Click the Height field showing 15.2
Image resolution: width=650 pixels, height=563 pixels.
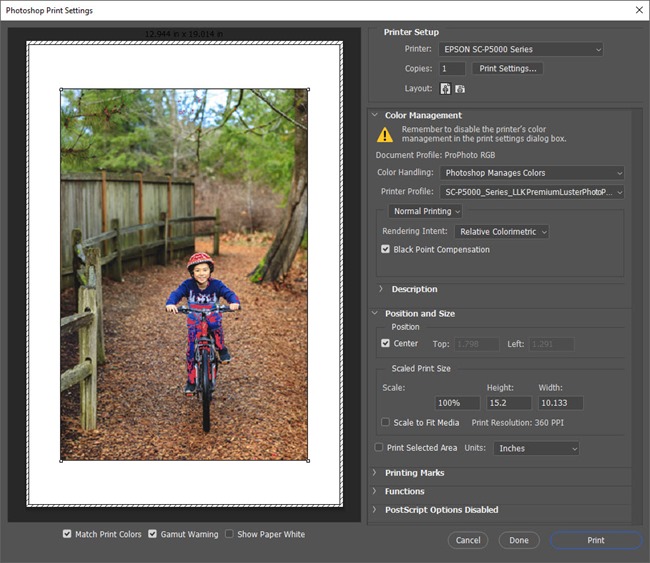click(x=509, y=403)
